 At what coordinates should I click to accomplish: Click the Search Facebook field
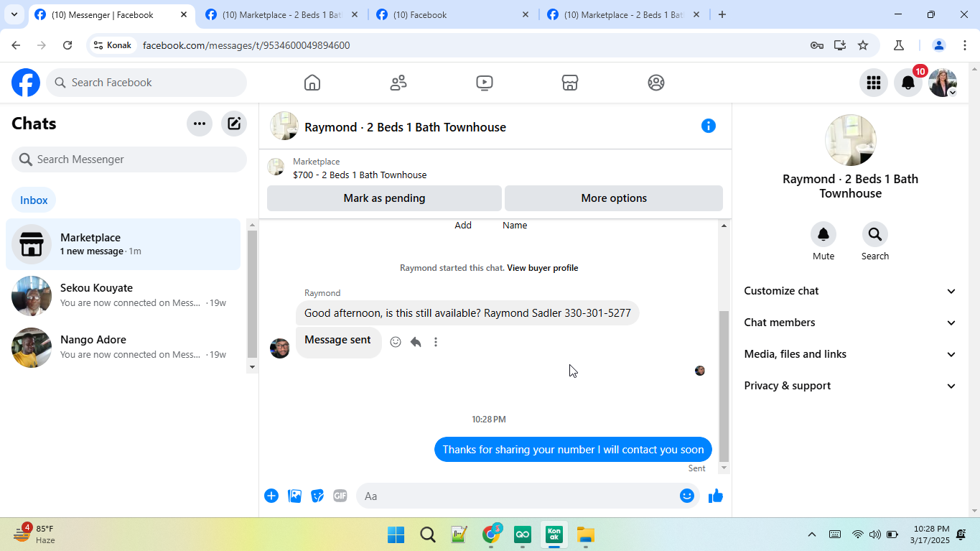146,83
